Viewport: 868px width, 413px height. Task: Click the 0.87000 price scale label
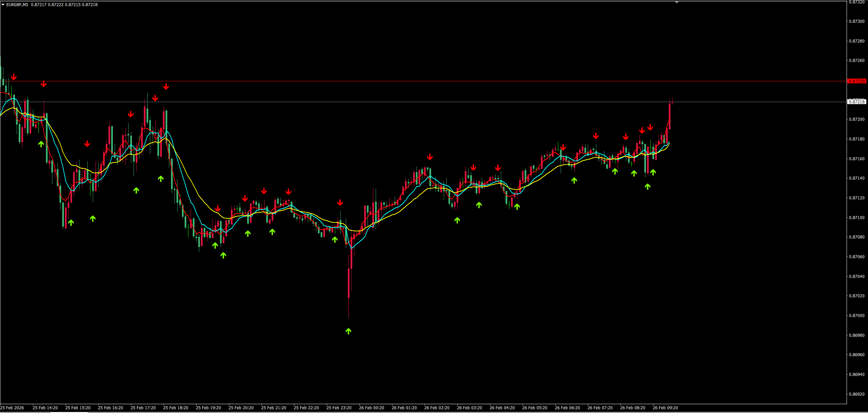tap(857, 316)
